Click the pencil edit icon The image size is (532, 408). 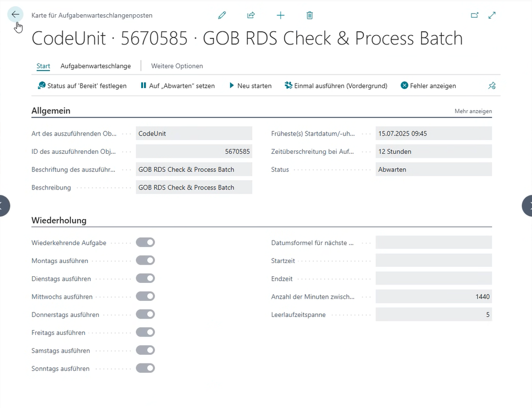tap(222, 15)
